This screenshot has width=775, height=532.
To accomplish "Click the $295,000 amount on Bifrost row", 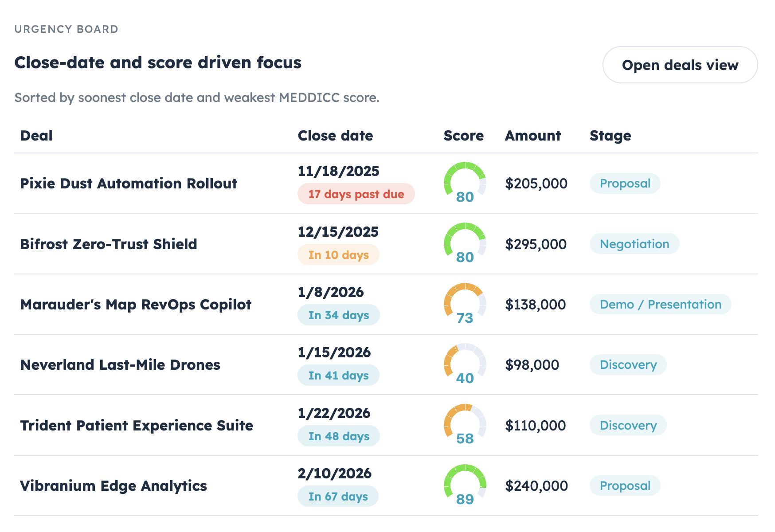I will pyautogui.click(x=535, y=244).
